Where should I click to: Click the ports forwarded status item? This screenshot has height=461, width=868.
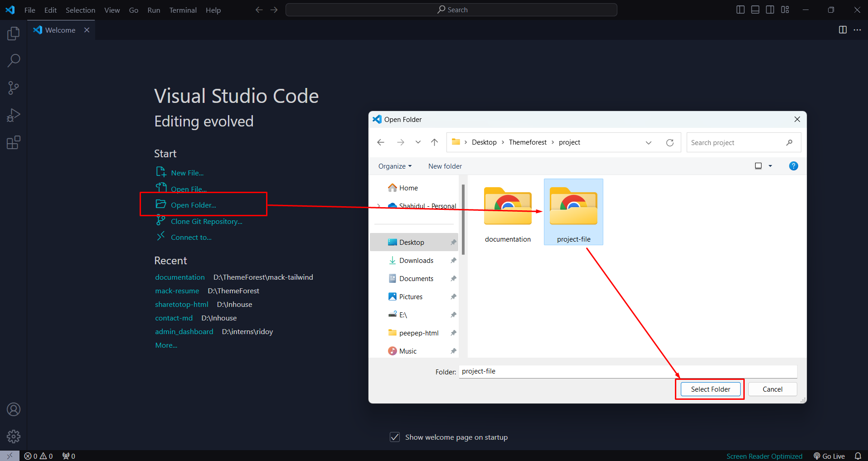point(69,456)
